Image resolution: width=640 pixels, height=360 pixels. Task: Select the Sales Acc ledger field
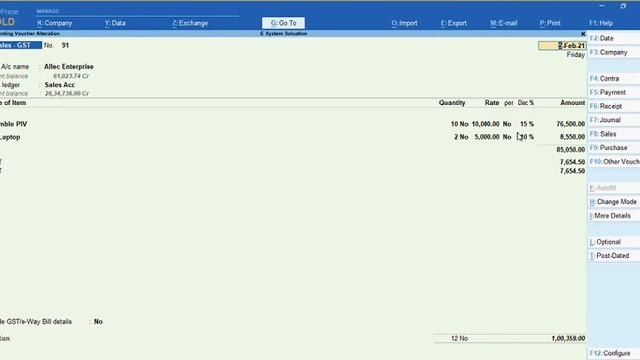point(60,85)
